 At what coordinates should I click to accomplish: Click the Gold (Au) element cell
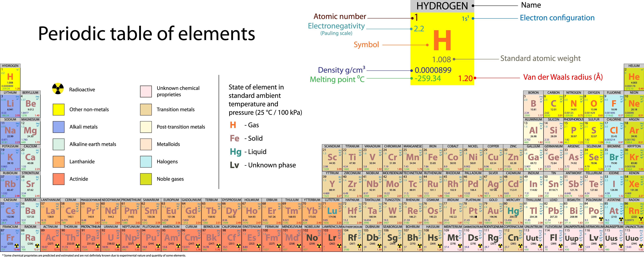click(x=493, y=211)
